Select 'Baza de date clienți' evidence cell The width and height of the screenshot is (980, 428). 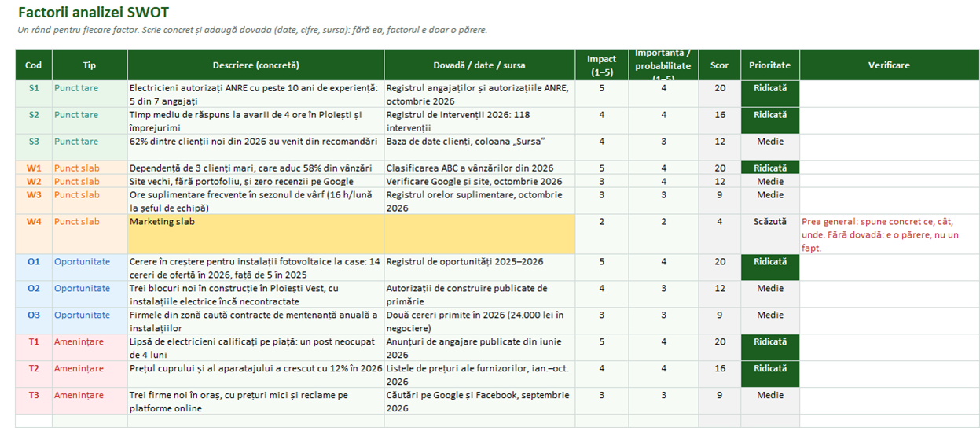coord(480,148)
